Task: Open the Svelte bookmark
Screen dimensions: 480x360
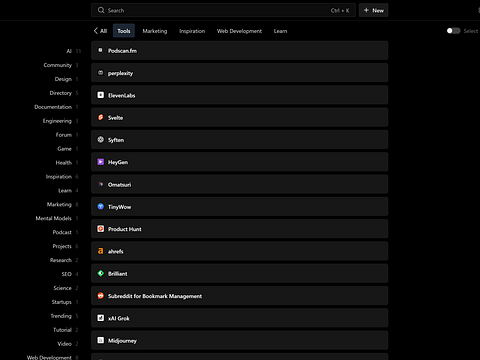Action: click(239, 117)
